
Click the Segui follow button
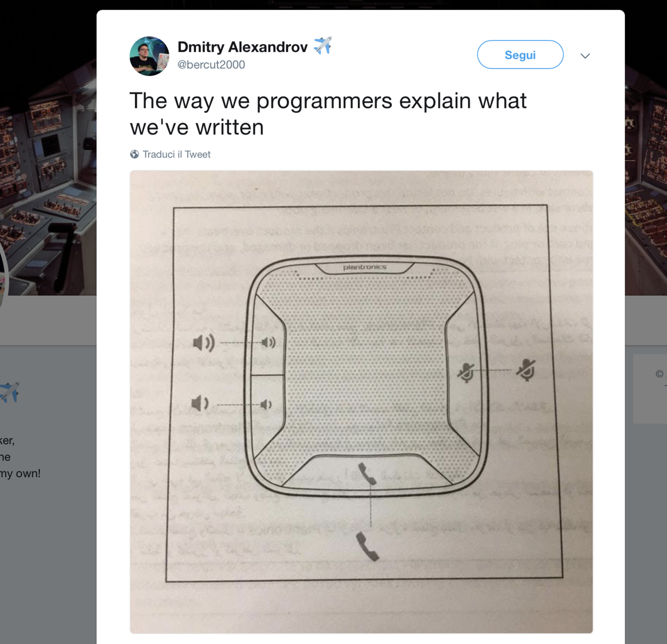coord(520,55)
